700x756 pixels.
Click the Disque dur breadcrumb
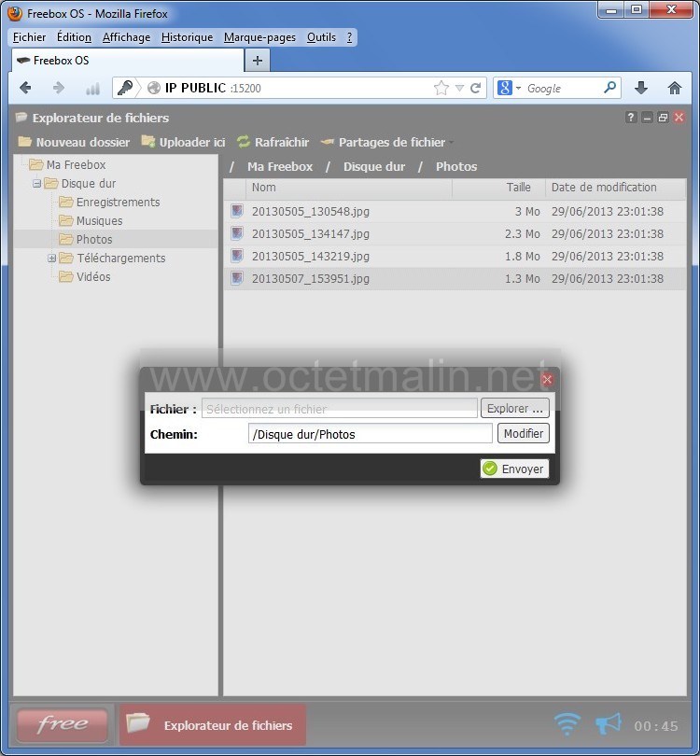pyautogui.click(x=374, y=167)
